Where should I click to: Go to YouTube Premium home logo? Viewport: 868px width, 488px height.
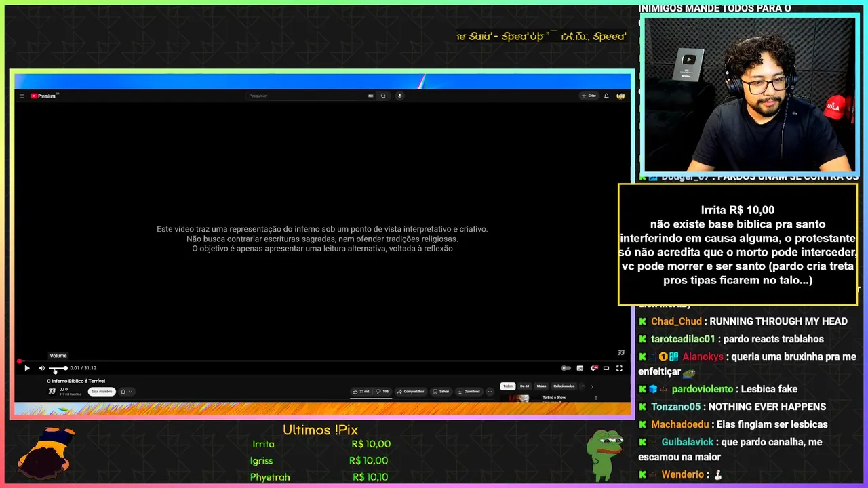(43, 96)
